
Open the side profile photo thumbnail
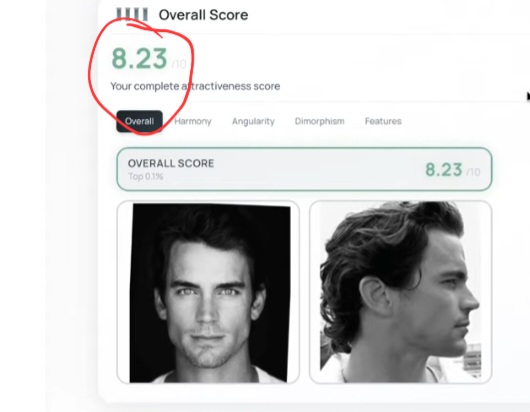pos(400,292)
